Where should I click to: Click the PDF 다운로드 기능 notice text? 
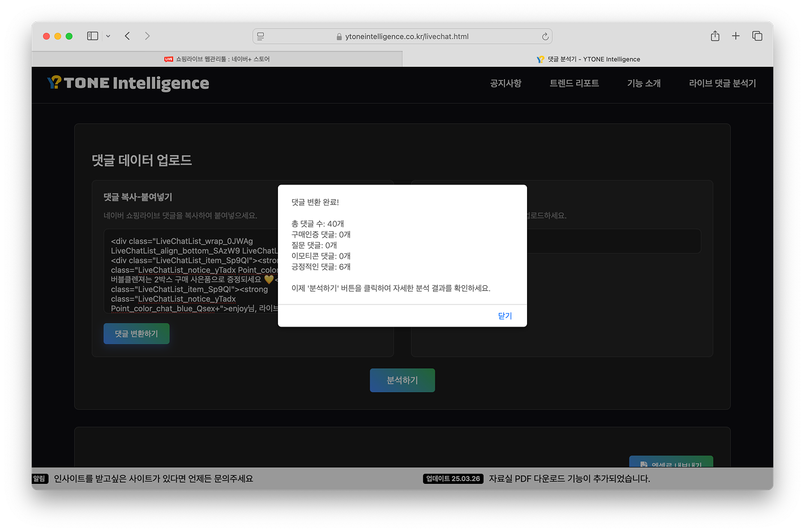pyautogui.click(x=570, y=479)
